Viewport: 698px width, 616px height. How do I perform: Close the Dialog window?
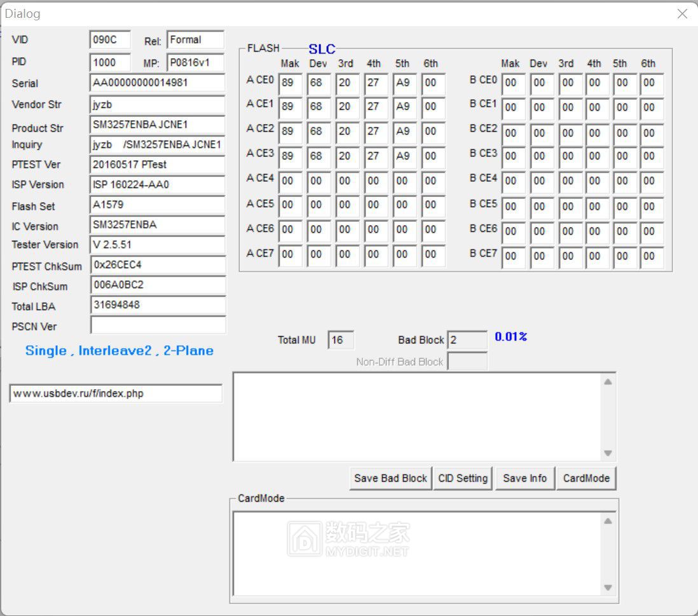682,13
